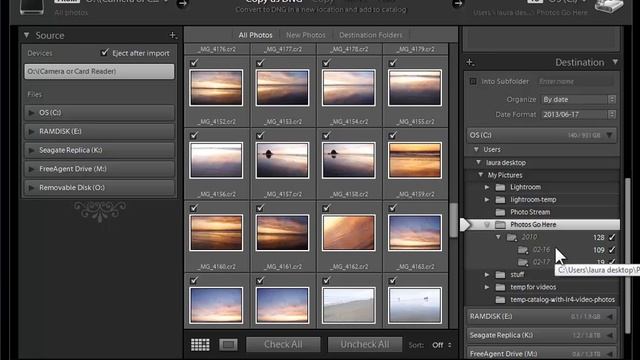Expand RAMDISK (E:) in Source panel
Viewport: 640px width, 360px height.
pyautogui.click(x=31, y=131)
